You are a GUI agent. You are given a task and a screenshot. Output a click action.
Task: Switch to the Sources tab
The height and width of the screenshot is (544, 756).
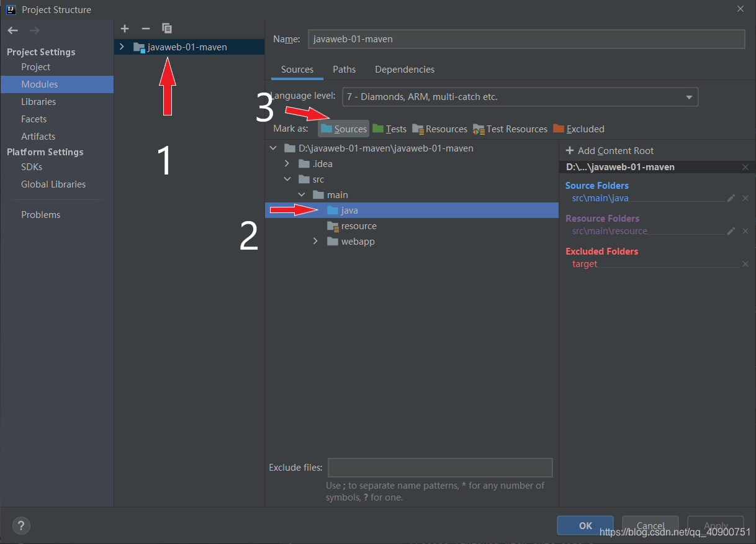[x=297, y=70]
